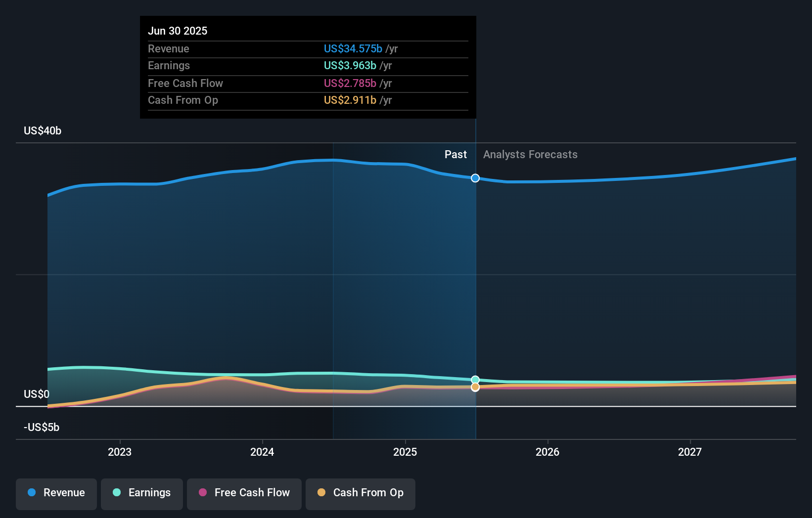Click the yellow Cash From Op legend dot
The image size is (812, 518).
point(321,493)
